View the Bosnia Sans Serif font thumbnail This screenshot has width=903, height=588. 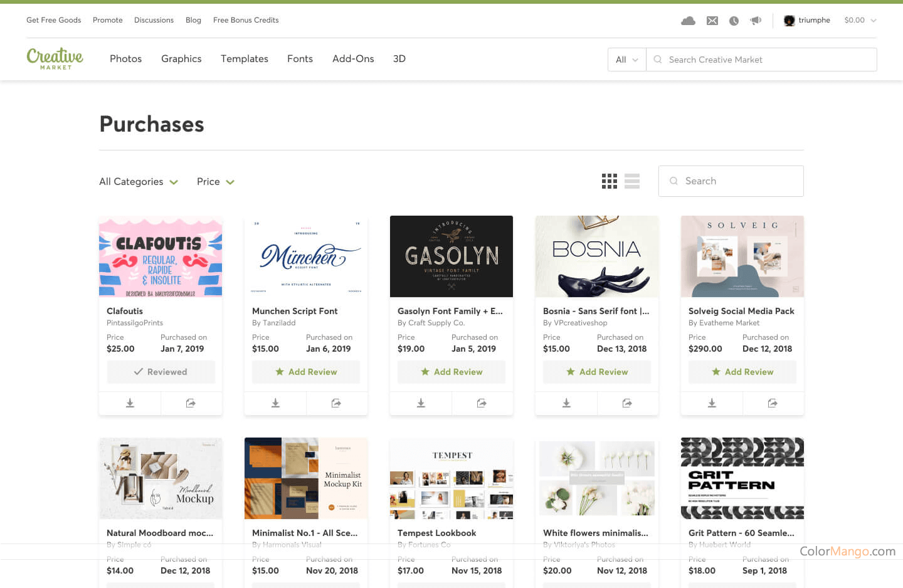[596, 256]
